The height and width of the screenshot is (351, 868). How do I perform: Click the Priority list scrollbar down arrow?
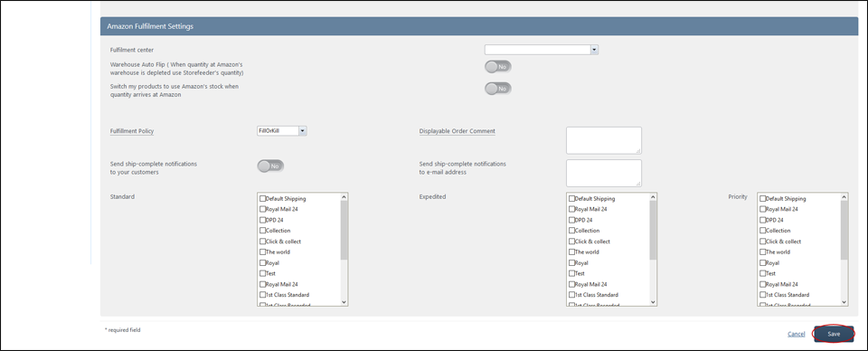click(x=844, y=302)
